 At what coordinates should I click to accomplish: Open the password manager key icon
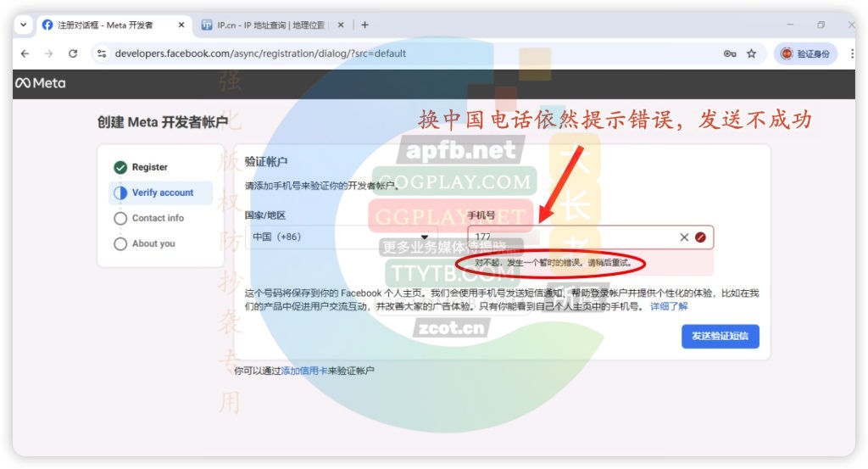pyautogui.click(x=729, y=53)
